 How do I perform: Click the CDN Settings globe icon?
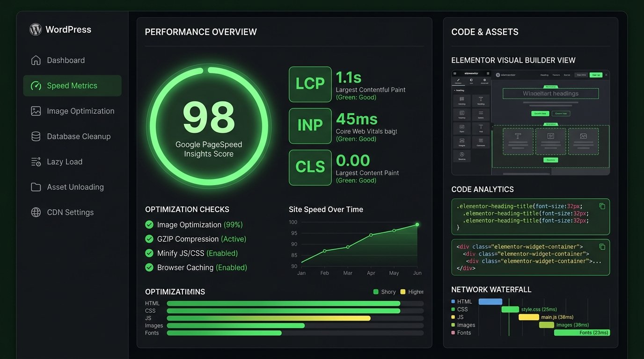point(36,212)
